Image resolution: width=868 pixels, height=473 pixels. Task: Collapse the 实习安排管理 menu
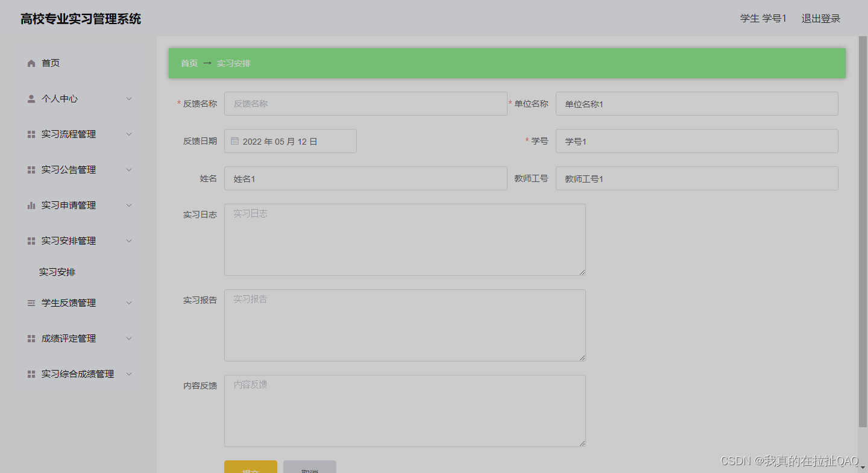pos(128,240)
